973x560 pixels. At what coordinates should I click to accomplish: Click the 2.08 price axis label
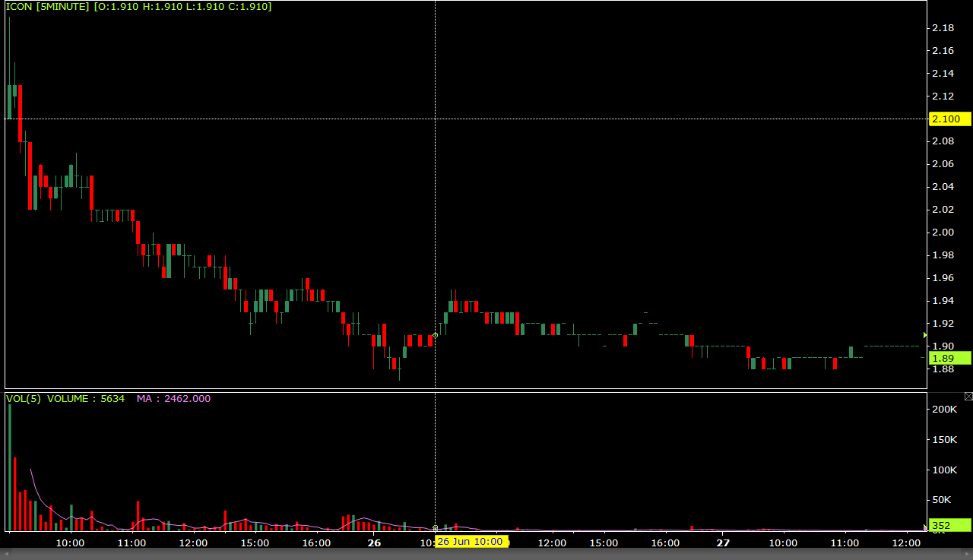coord(943,141)
